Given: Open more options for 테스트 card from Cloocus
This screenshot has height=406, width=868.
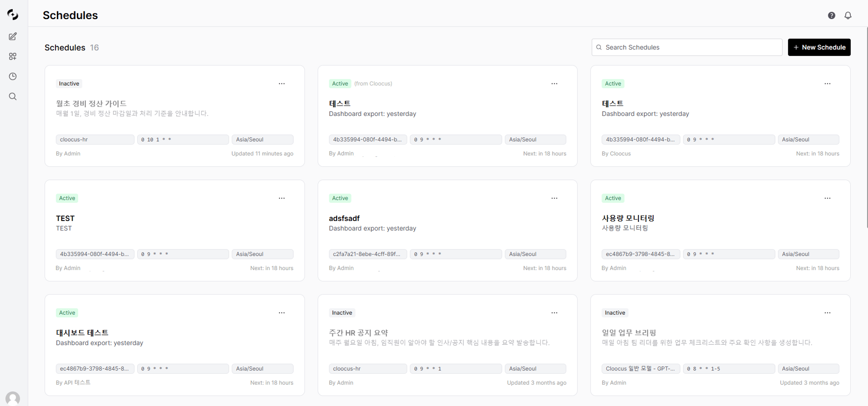Looking at the screenshot, I should 554,83.
